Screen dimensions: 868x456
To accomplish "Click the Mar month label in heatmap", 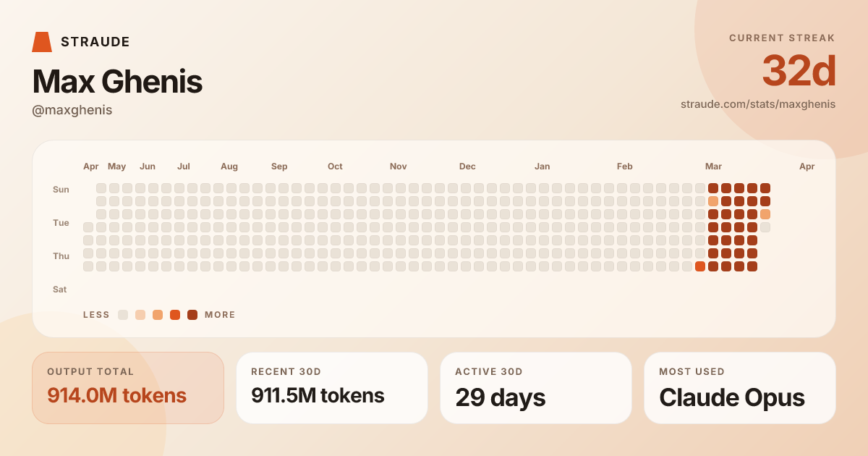I will point(713,166).
